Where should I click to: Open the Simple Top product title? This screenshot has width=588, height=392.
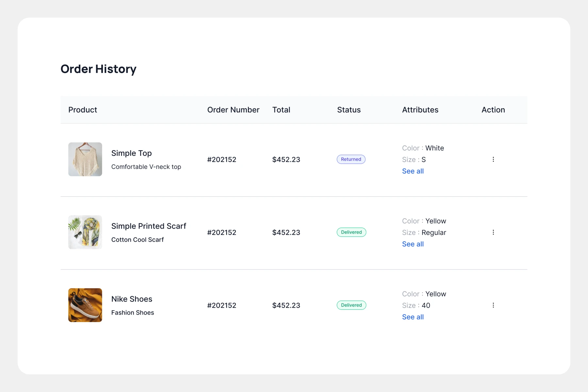point(131,153)
